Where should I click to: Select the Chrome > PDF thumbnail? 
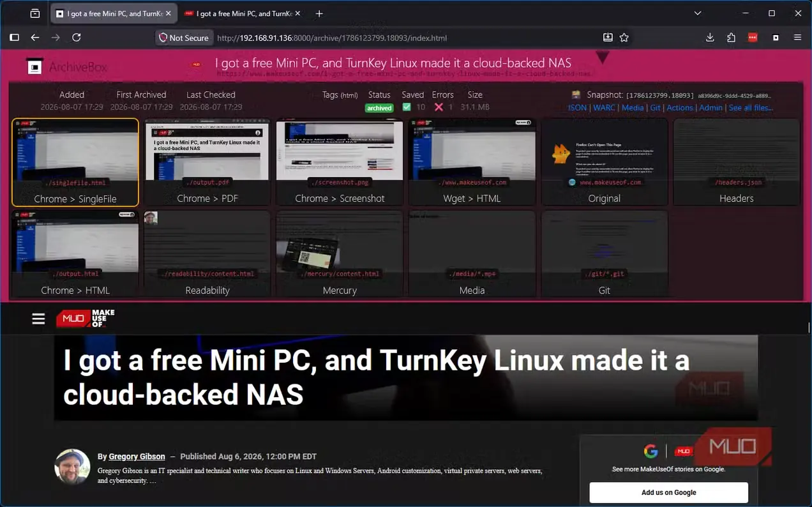[207, 162]
